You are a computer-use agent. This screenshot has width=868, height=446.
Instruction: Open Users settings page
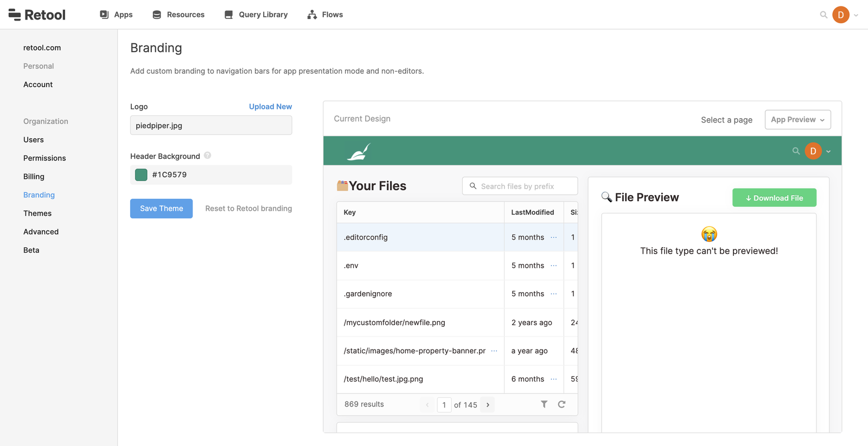click(34, 140)
